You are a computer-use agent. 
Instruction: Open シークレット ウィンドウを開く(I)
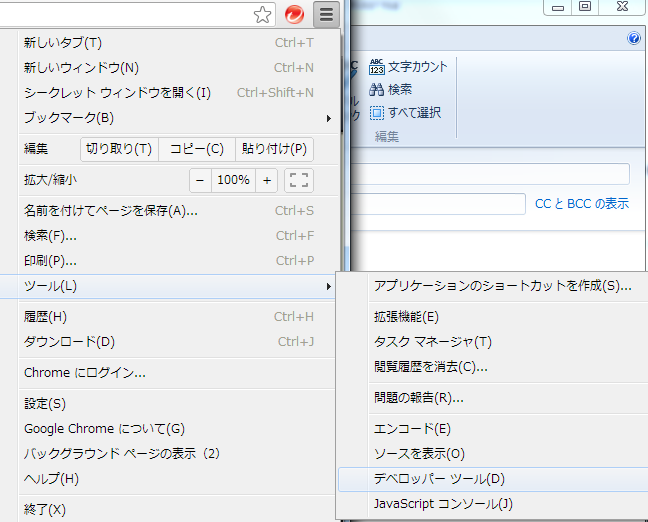[x=178, y=93]
